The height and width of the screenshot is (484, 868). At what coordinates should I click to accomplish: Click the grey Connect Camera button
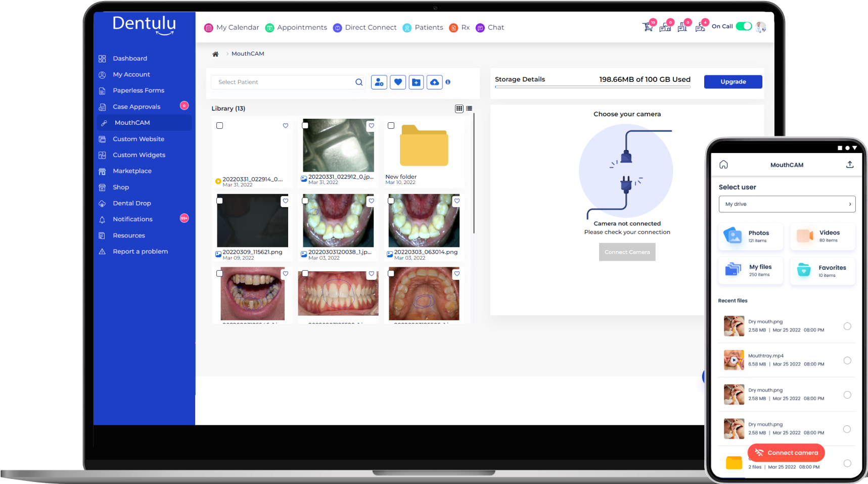627,252
